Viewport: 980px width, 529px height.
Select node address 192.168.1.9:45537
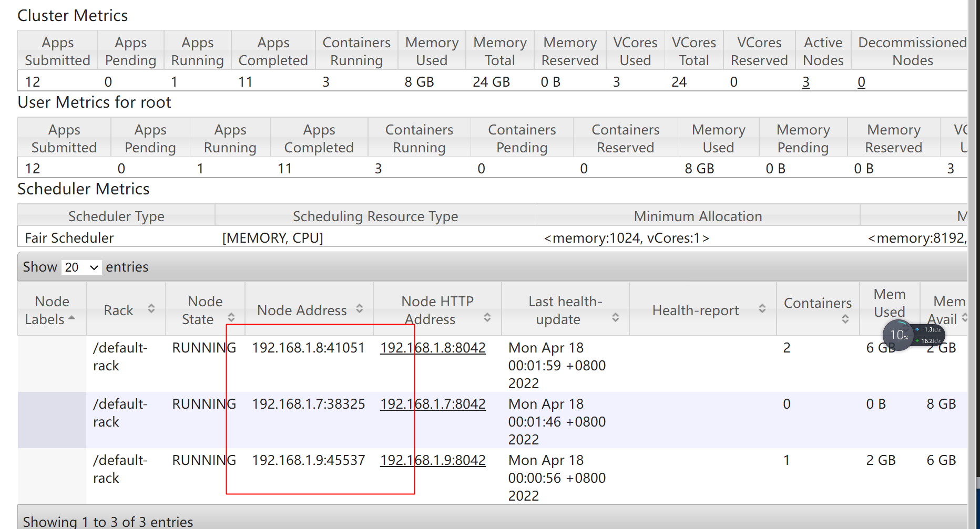(308, 460)
